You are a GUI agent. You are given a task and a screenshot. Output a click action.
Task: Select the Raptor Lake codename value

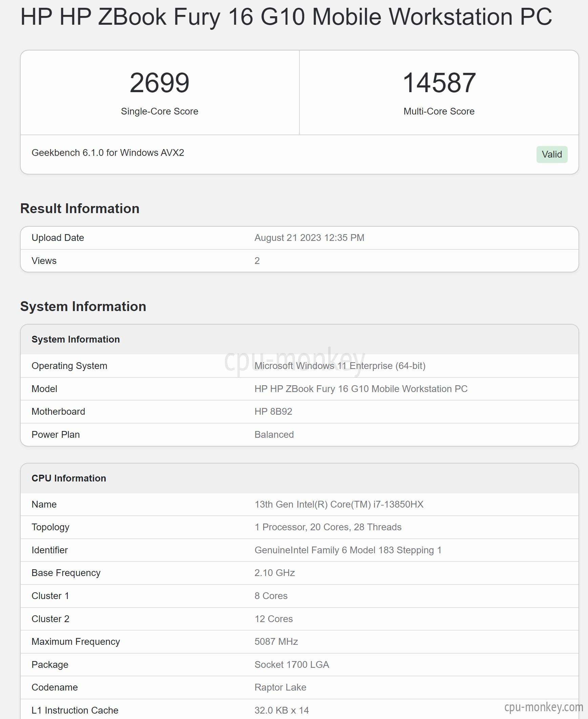[280, 687]
